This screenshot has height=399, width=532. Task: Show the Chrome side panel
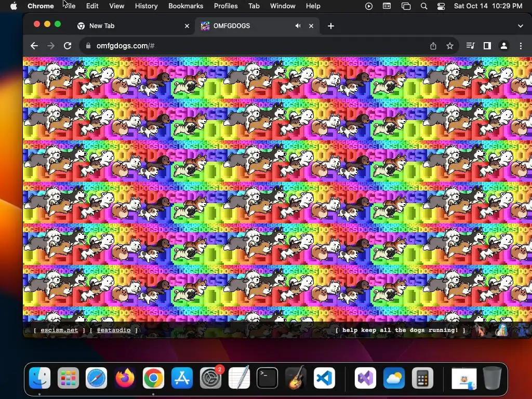[x=487, y=46]
